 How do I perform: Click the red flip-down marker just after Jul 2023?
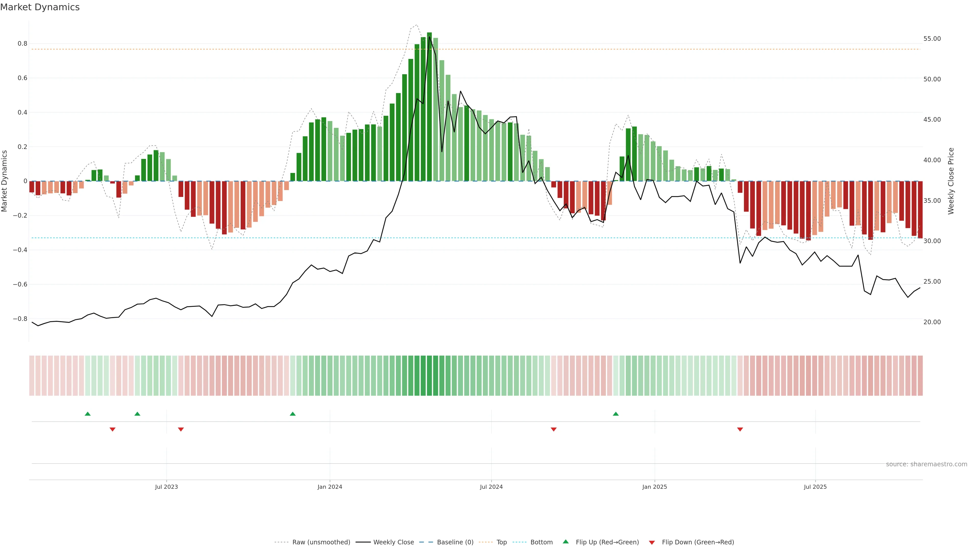181,429
